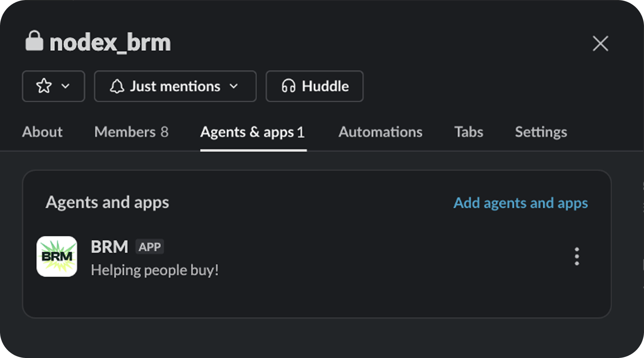This screenshot has height=358, width=644.
Task: Click the Add agents and apps link
Action: click(x=521, y=203)
